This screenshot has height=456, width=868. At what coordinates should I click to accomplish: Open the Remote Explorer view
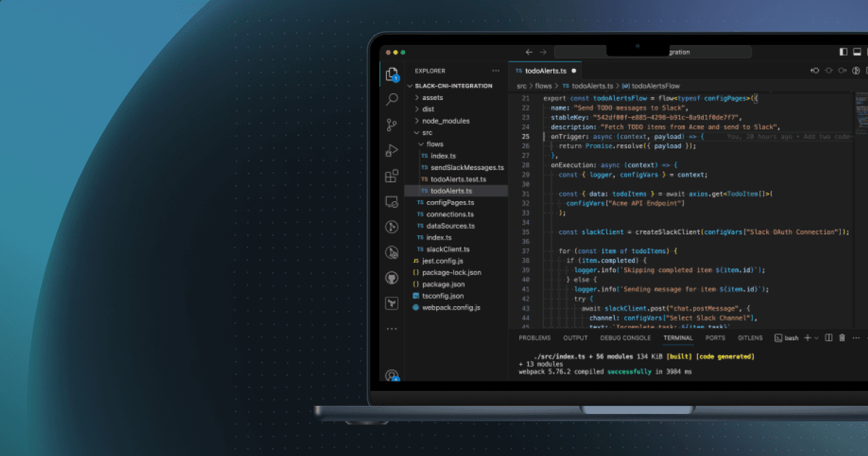click(392, 201)
